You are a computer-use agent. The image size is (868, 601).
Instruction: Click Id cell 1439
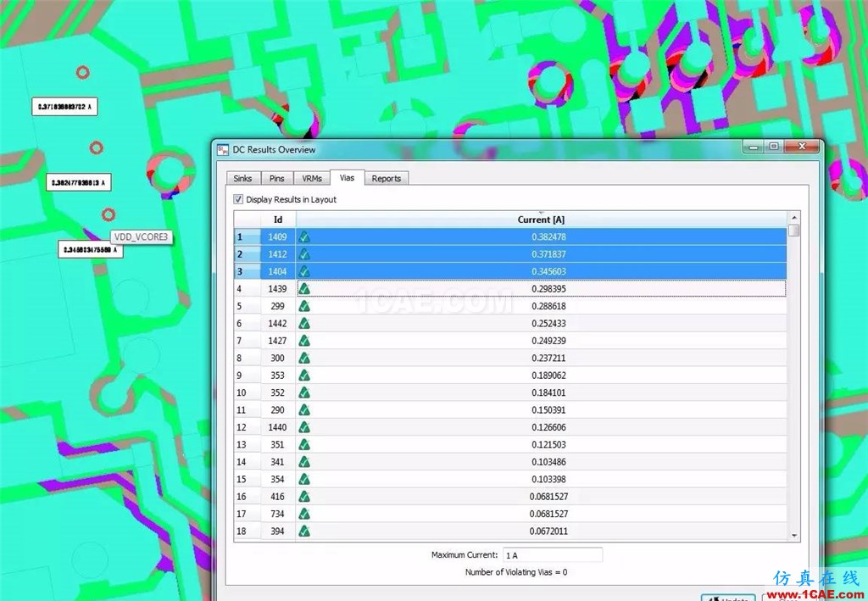(x=278, y=289)
